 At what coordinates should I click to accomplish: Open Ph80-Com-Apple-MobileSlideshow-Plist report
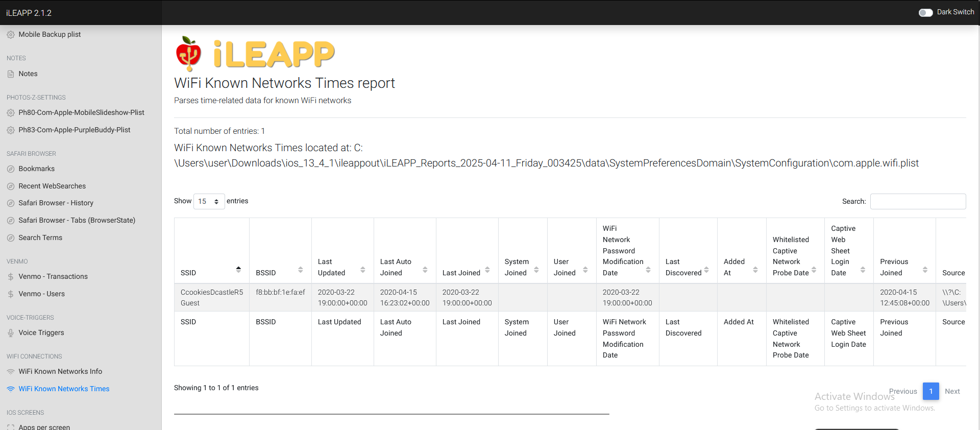click(81, 113)
